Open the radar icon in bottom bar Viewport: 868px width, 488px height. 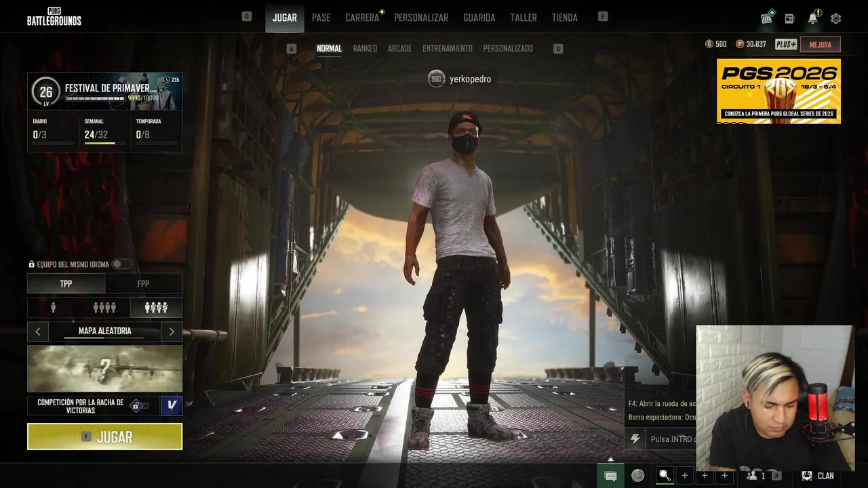637,476
